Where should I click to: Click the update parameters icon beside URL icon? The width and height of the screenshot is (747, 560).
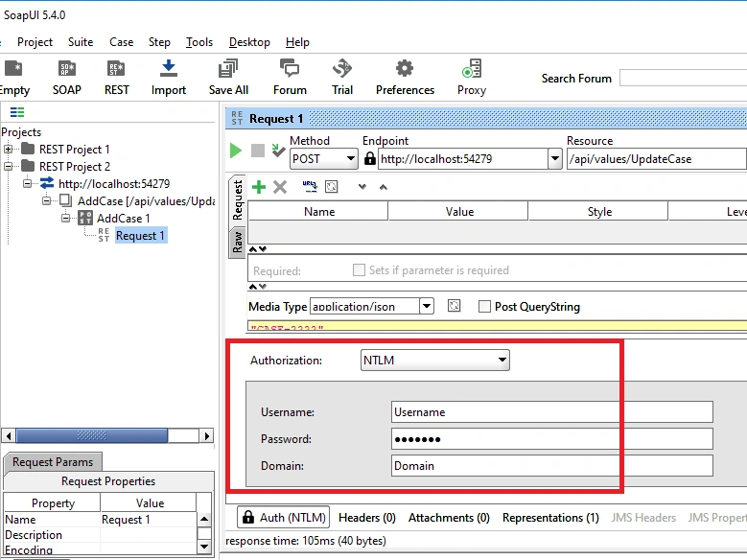pyautogui.click(x=331, y=186)
